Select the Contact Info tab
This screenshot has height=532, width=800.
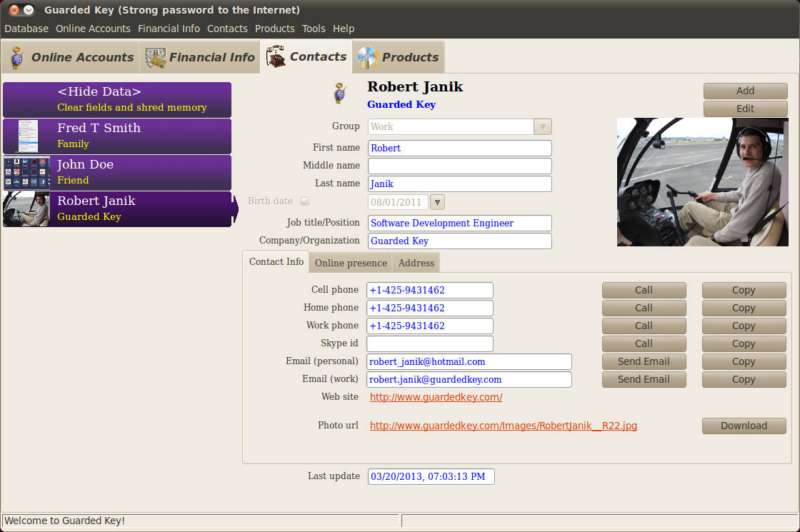pyautogui.click(x=276, y=261)
